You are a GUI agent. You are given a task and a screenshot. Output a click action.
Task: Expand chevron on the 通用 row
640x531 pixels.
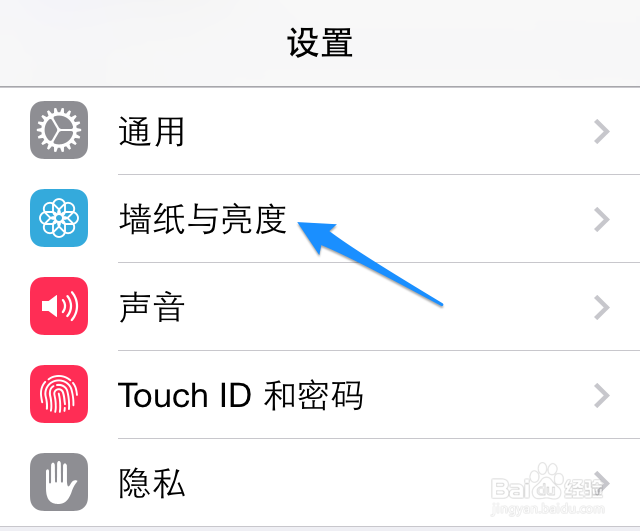click(602, 131)
